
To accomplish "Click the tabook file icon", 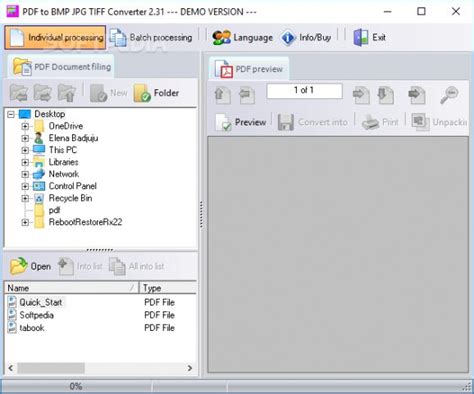I will pos(12,327).
